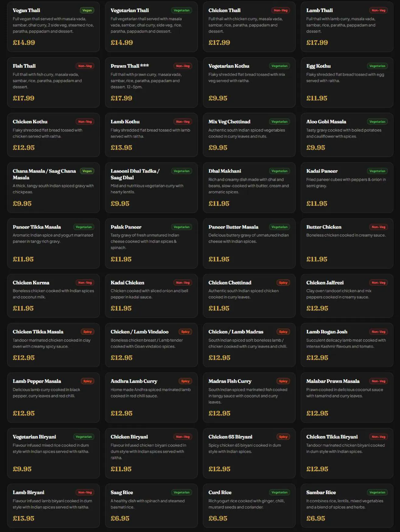Viewport: 400px width, 532px height.
Task: Select the Vegan Thali dish title
Action: (x=26, y=10)
